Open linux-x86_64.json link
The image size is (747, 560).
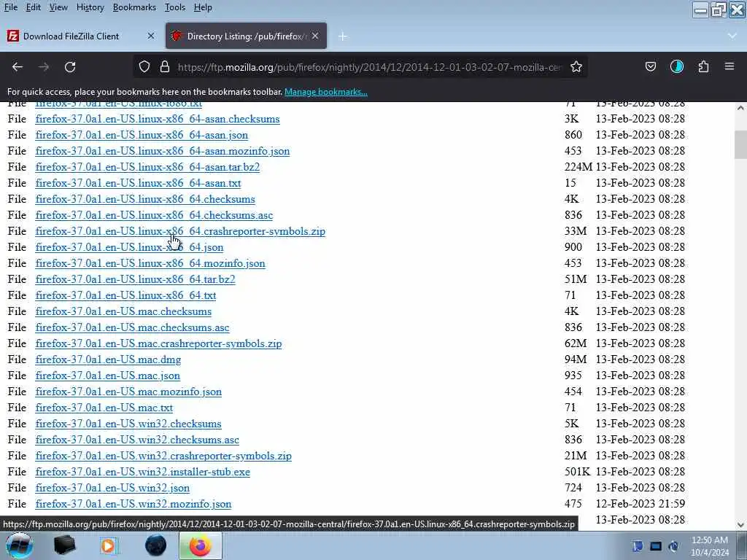click(x=129, y=248)
